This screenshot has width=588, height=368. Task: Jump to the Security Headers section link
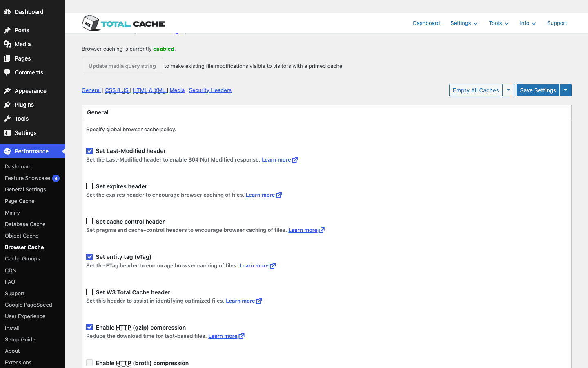pyautogui.click(x=210, y=90)
